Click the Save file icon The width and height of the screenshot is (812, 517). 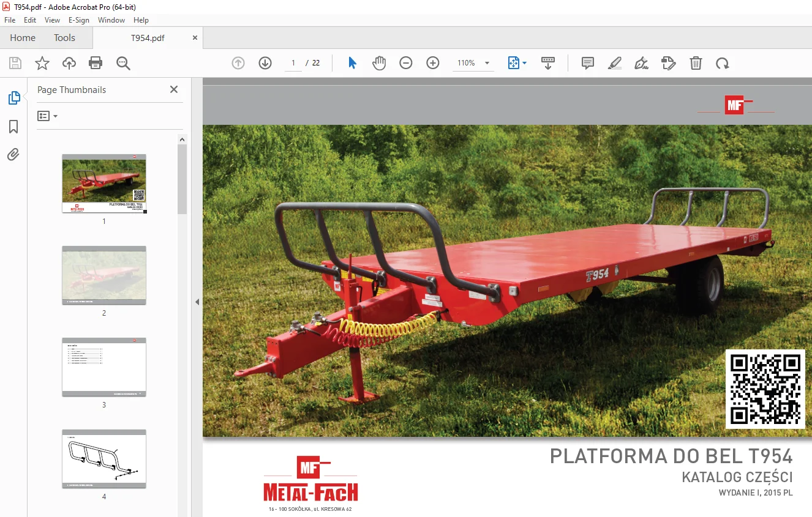pos(15,63)
